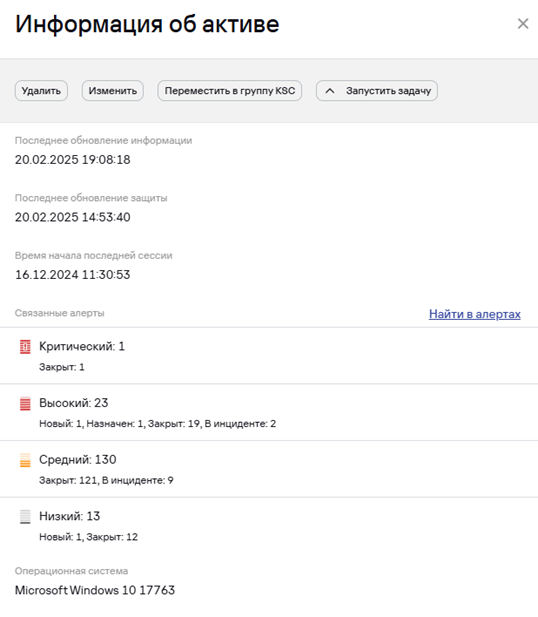The width and height of the screenshot is (538, 617).
Task: Select the Критический: 1 alert row
Action: [x=269, y=356]
